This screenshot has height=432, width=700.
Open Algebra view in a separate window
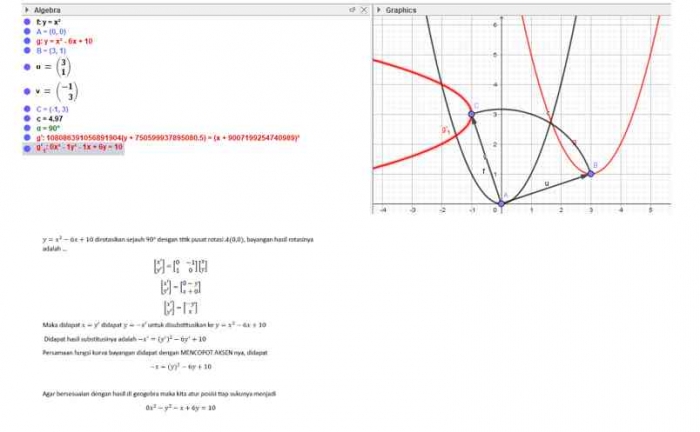tap(352, 10)
